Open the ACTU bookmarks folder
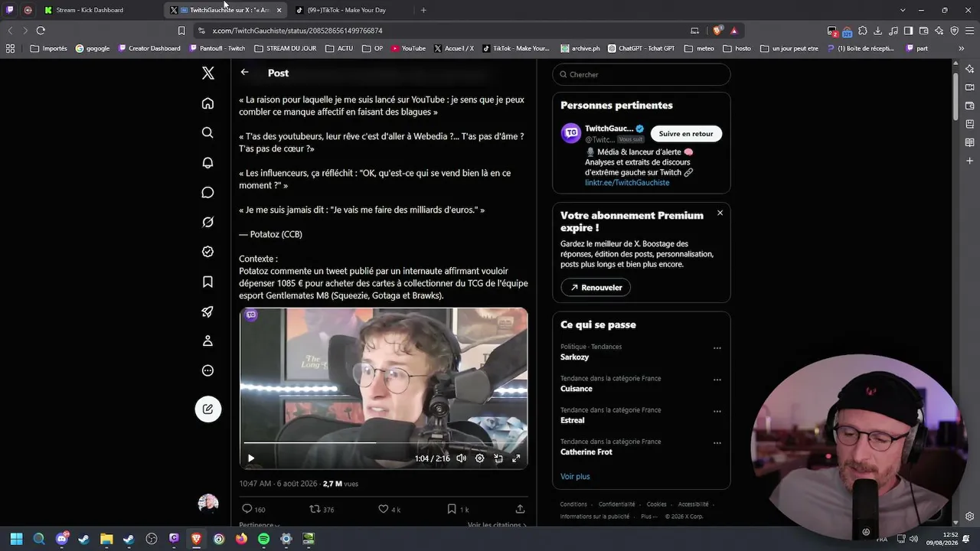 click(x=339, y=48)
